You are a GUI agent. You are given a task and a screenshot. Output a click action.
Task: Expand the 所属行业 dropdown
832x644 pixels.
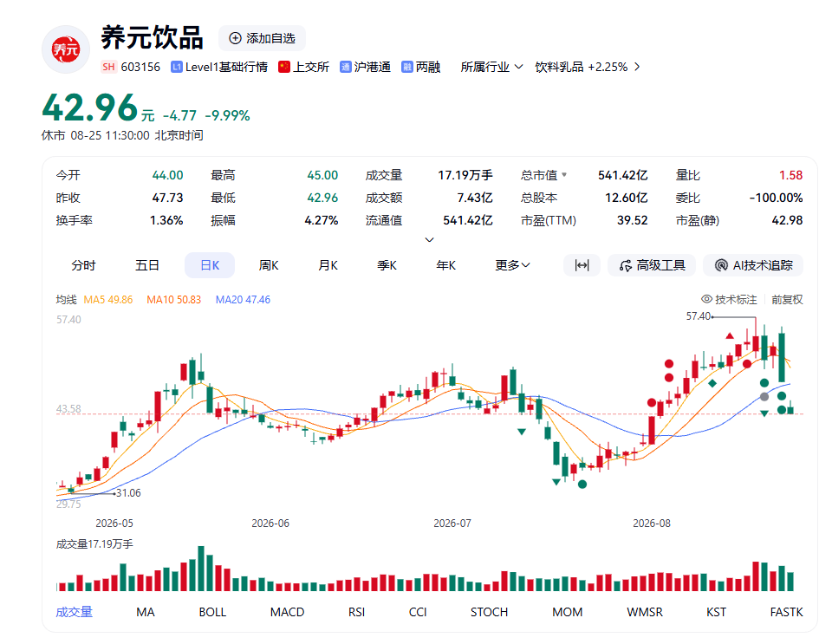(491, 67)
